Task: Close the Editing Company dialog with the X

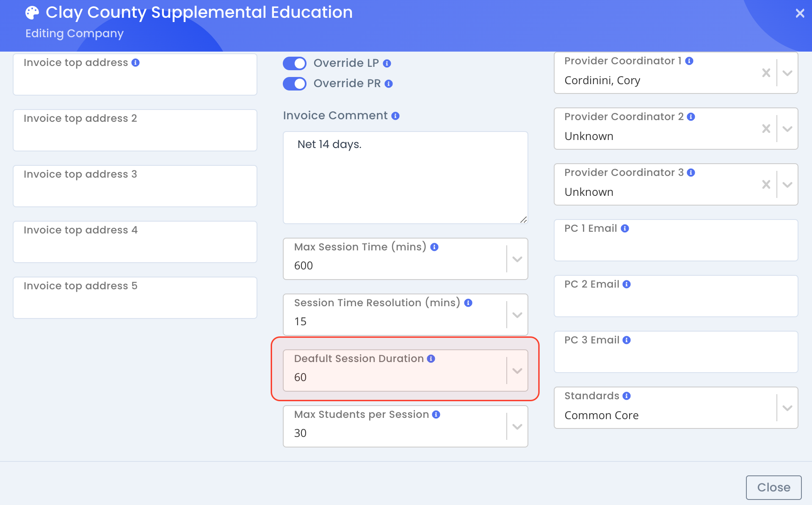Action: (x=800, y=13)
